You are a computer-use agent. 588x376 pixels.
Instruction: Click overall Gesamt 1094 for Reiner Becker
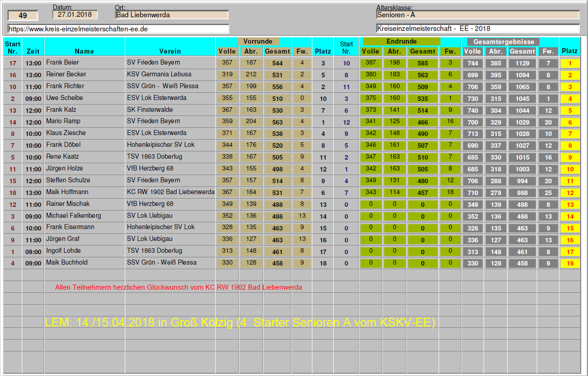coord(522,75)
